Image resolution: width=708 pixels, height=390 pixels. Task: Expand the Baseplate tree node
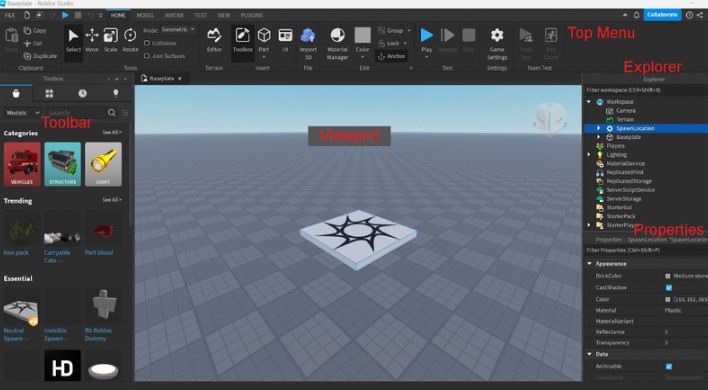point(598,137)
